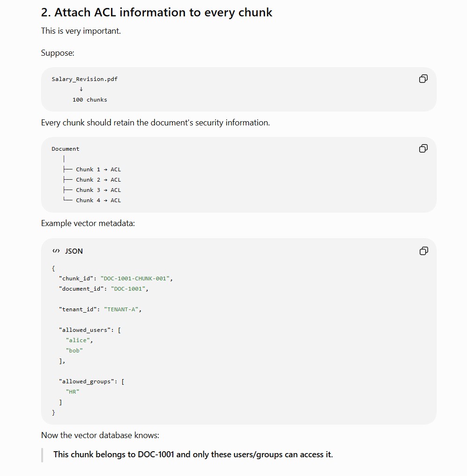Click the "TENANT-A" string value
467x476 pixels.
pos(121,309)
